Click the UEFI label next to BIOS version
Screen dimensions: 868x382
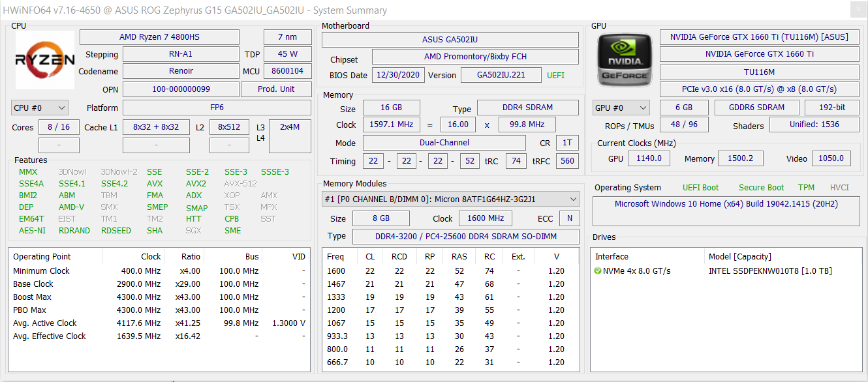(x=555, y=76)
